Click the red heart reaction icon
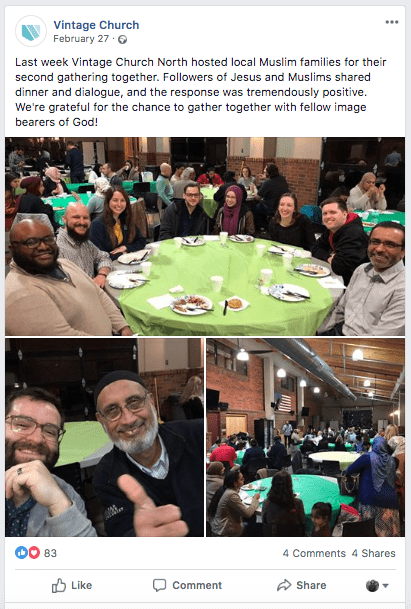This screenshot has width=411, height=609. coord(34,552)
